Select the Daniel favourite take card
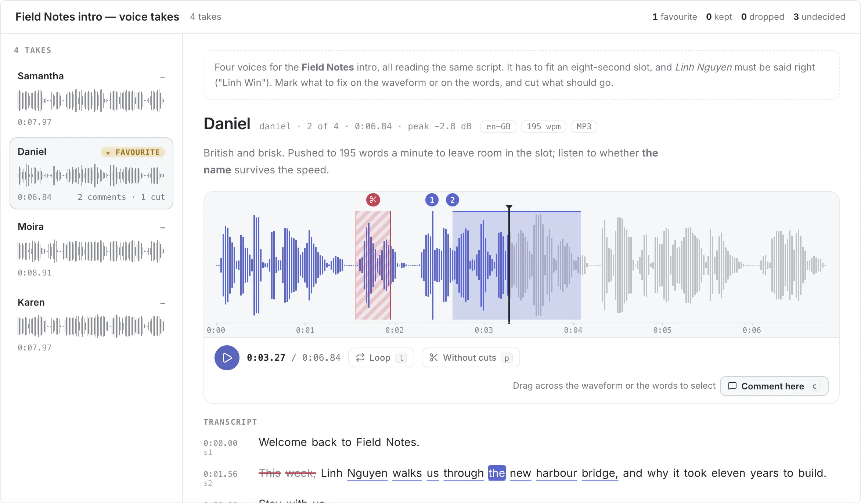 click(91, 173)
